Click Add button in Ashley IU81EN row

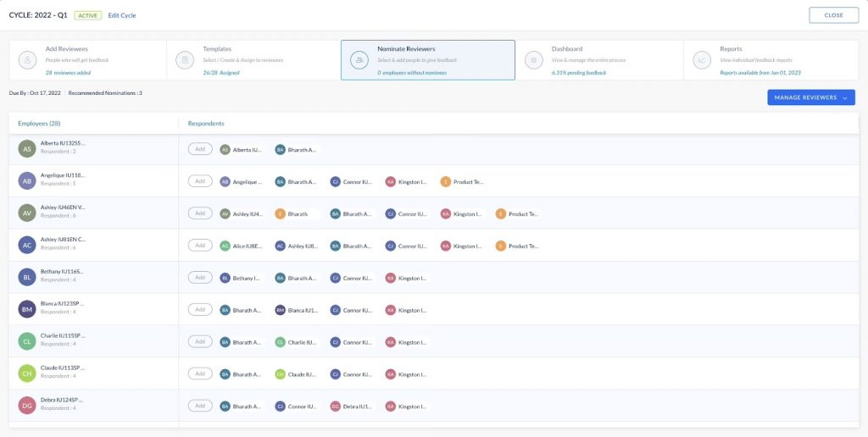click(x=200, y=245)
